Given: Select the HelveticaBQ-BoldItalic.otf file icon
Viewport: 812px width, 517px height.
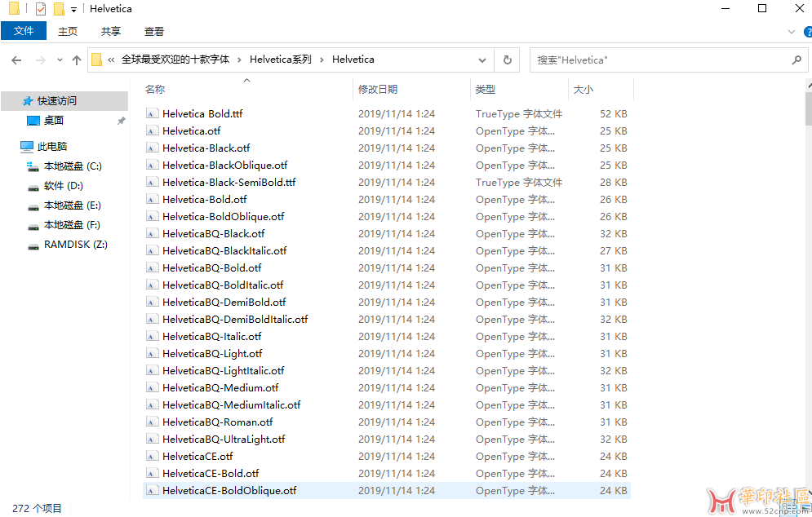Looking at the screenshot, I should [152, 285].
